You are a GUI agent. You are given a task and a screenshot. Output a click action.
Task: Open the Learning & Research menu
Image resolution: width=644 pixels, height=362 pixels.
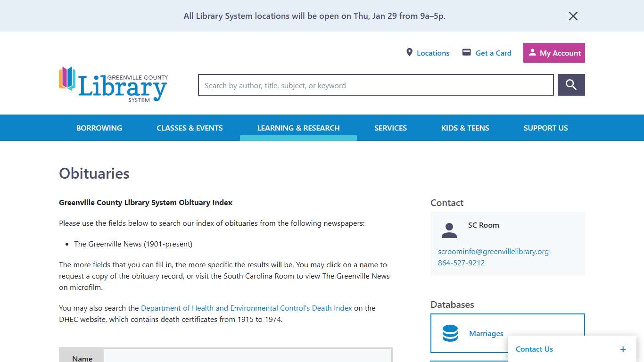click(298, 128)
